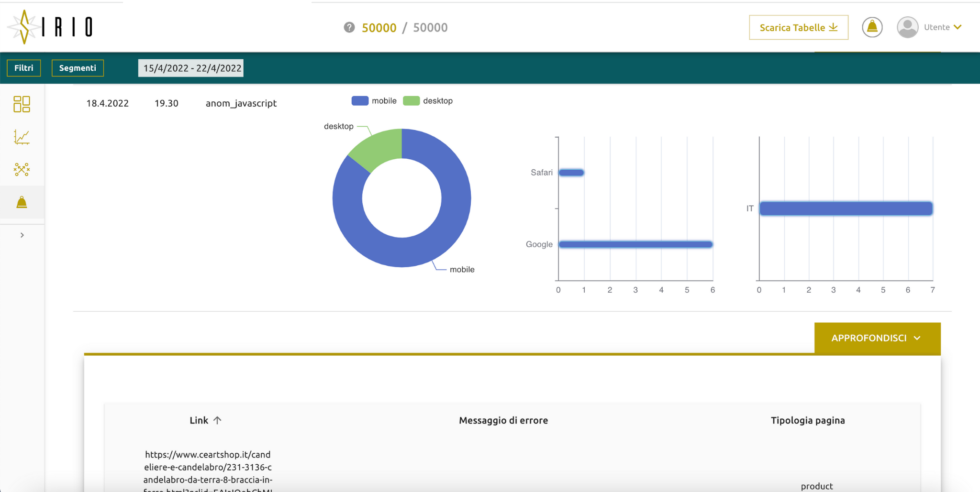Image resolution: width=980 pixels, height=492 pixels.
Task: Toggle the desktop legend series
Action: pos(428,101)
